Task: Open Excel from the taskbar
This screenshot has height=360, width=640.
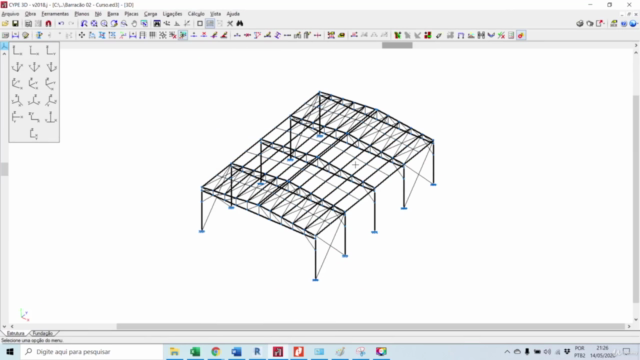Action: (x=195, y=352)
